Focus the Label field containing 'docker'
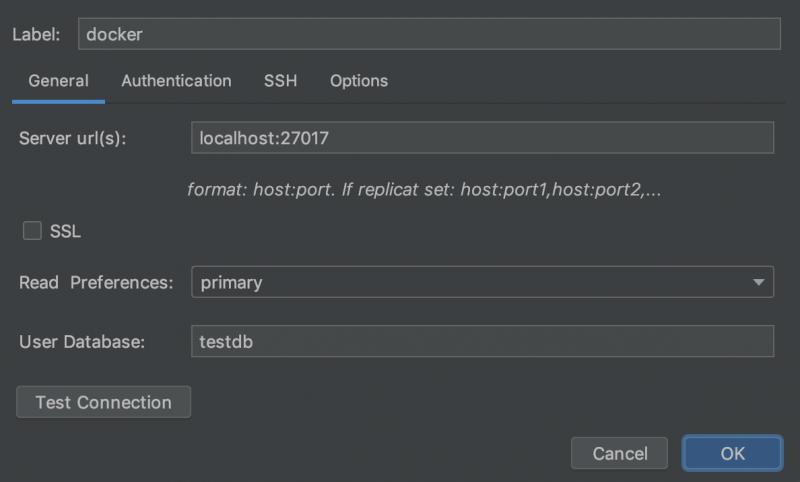 pyautogui.click(x=428, y=33)
